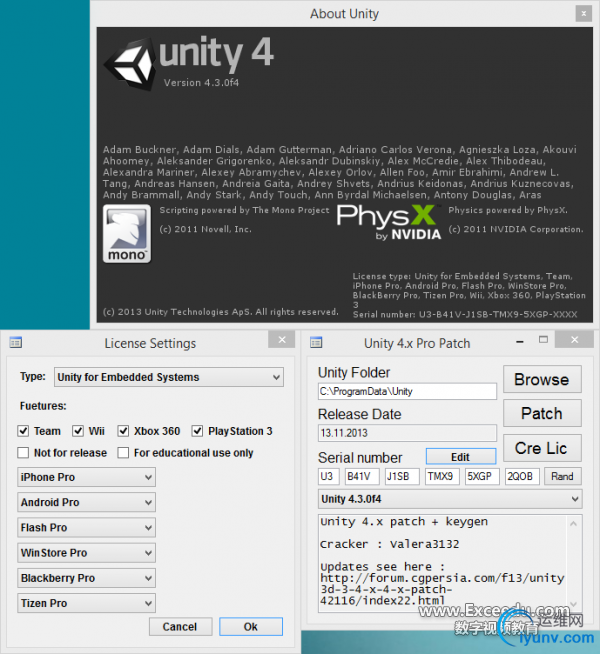The image size is (600, 654).
Task: Click the 2QOB serial field
Action: 522,476
